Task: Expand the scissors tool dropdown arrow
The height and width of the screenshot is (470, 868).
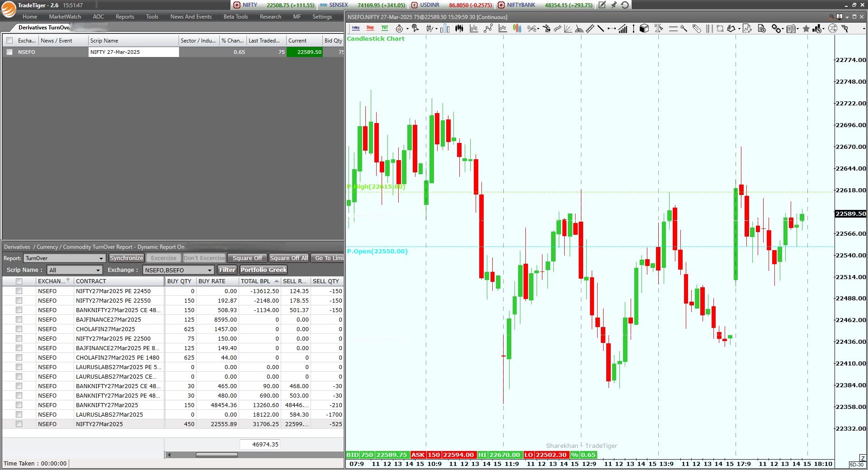Action: click(538, 28)
